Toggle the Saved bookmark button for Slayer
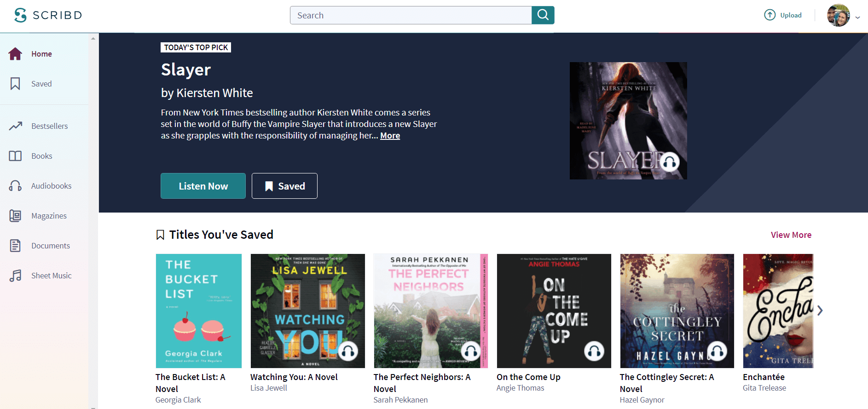 [284, 186]
